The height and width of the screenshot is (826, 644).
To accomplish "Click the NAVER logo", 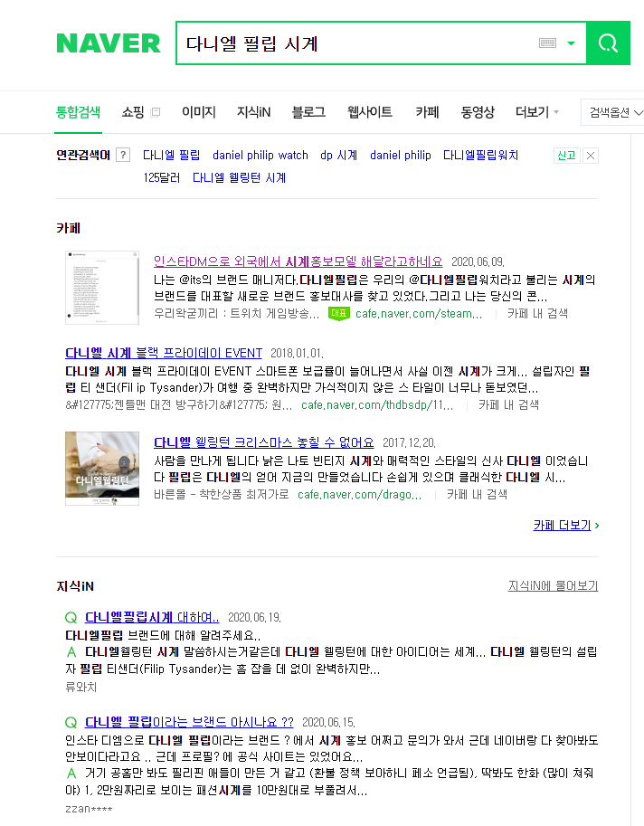I will [109, 43].
